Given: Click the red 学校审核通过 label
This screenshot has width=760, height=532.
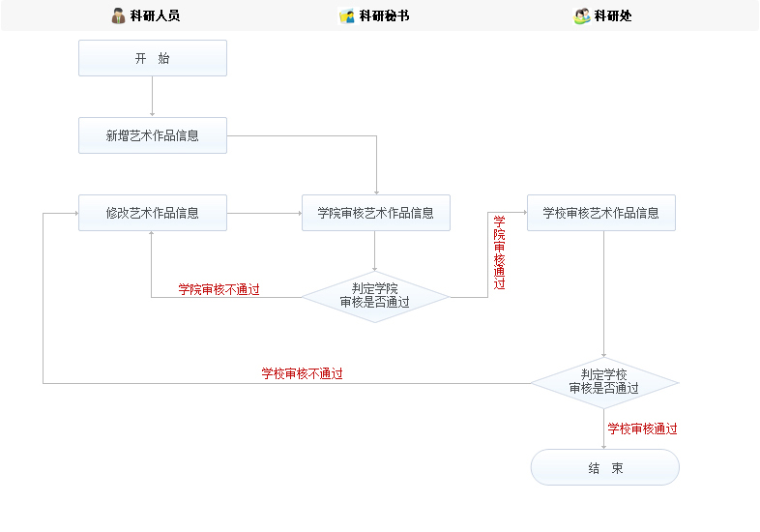Looking at the screenshot, I should [642, 429].
